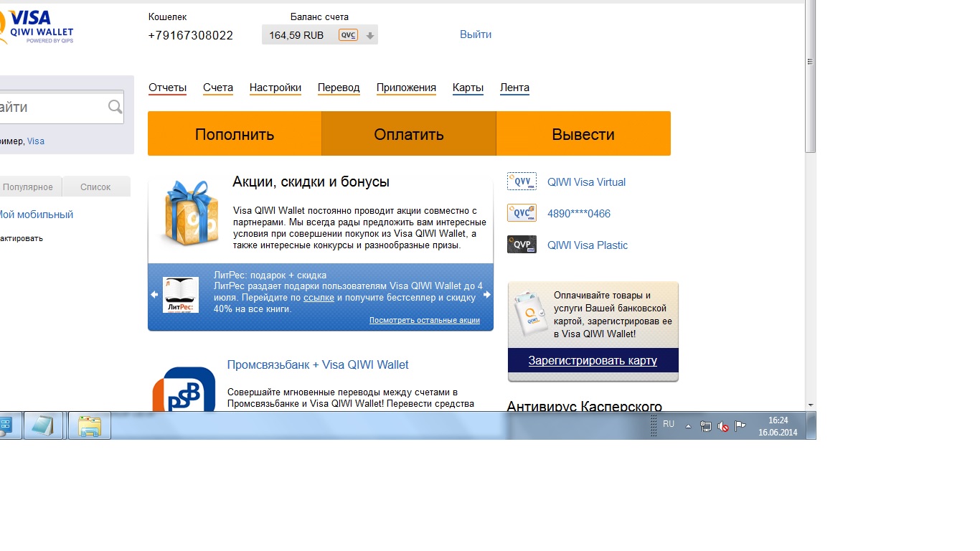The image size is (980, 551).
Task: Open the file explorer taskbar icon
Action: [x=90, y=425]
